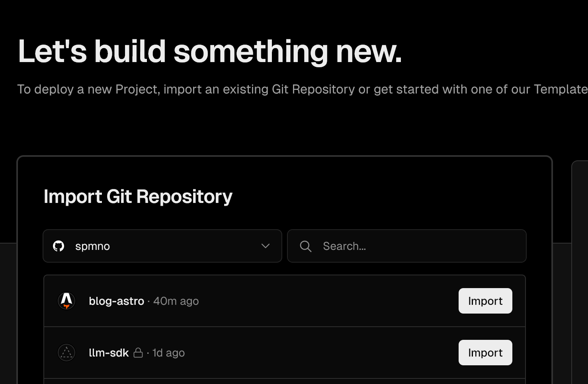This screenshot has height=384, width=588.
Task: Click the 'To deploy a new Project' subtitle text
Action: (x=303, y=90)
